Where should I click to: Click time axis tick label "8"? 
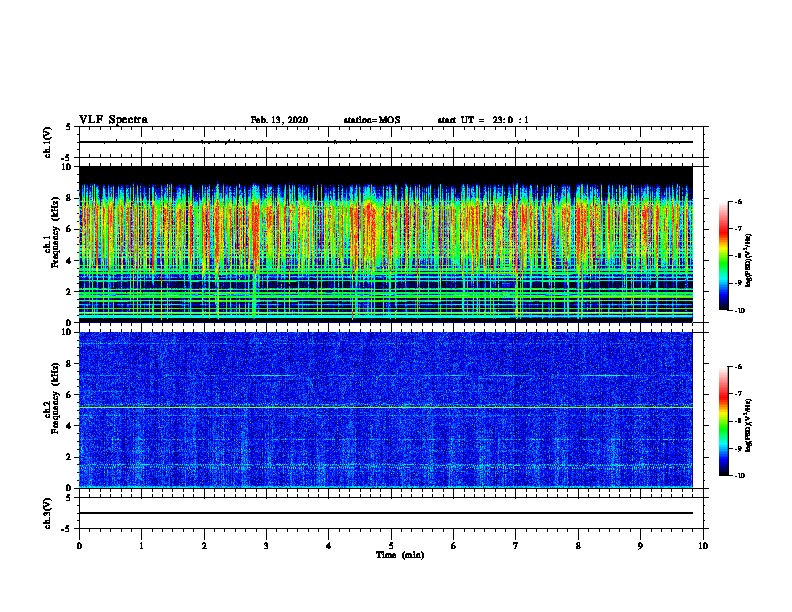(578, 546)
